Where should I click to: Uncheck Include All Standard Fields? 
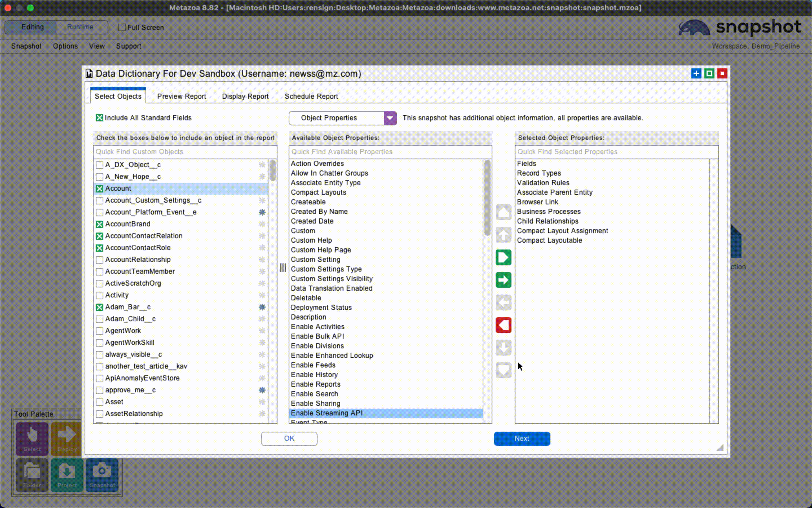(x=99, y=118)
